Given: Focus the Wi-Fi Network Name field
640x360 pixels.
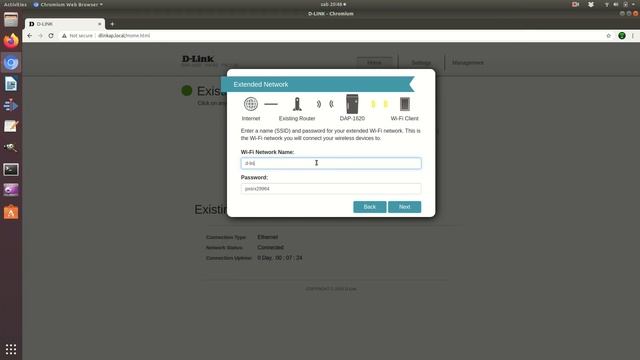Looking at the screenshot, I should tap(331, 163).
